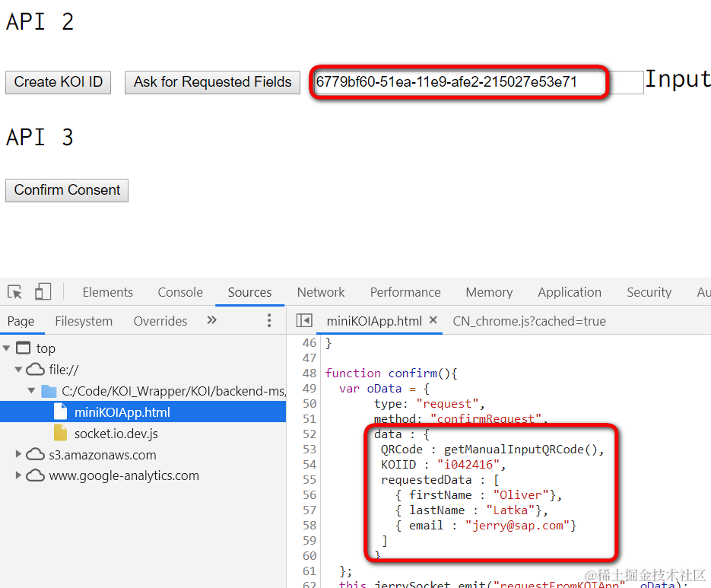Focus the QR code input field

[479, 82]
